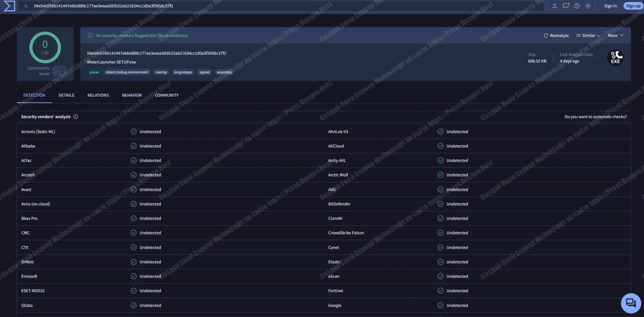Image resolution: width=644 pixels, height=317 pixels.
Task: Click the green check icon in the banner
Action: [90, 36]
